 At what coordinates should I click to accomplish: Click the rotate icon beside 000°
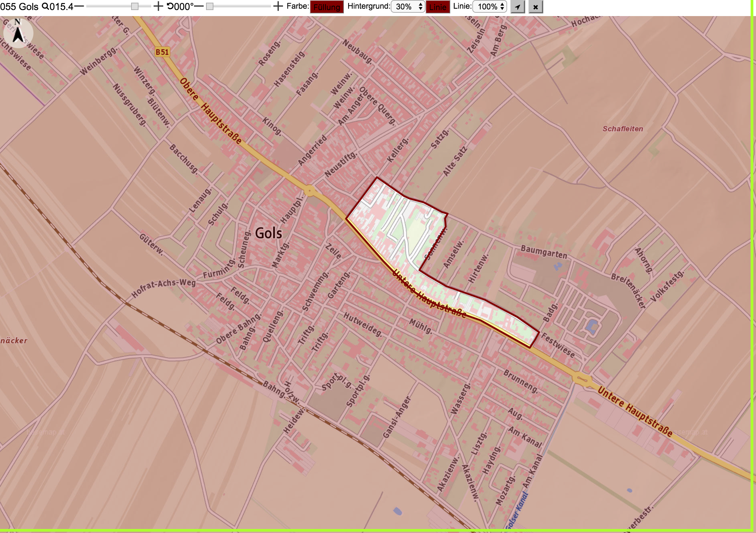point(170,6)
